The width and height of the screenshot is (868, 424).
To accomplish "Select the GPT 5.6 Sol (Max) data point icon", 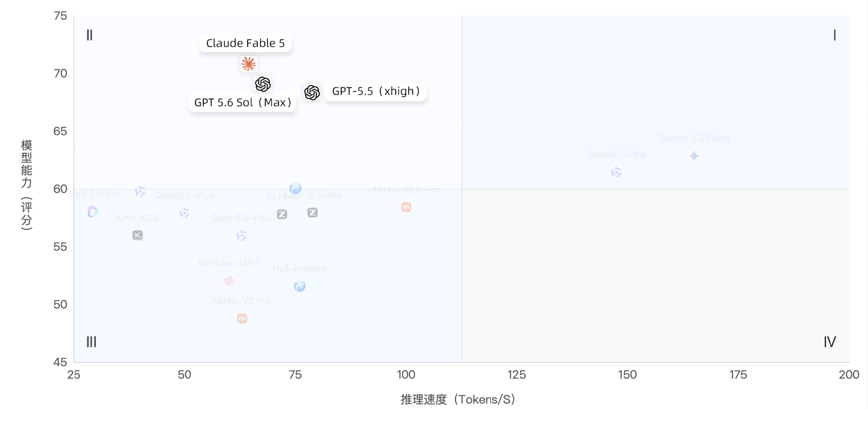I will point(263,84).
